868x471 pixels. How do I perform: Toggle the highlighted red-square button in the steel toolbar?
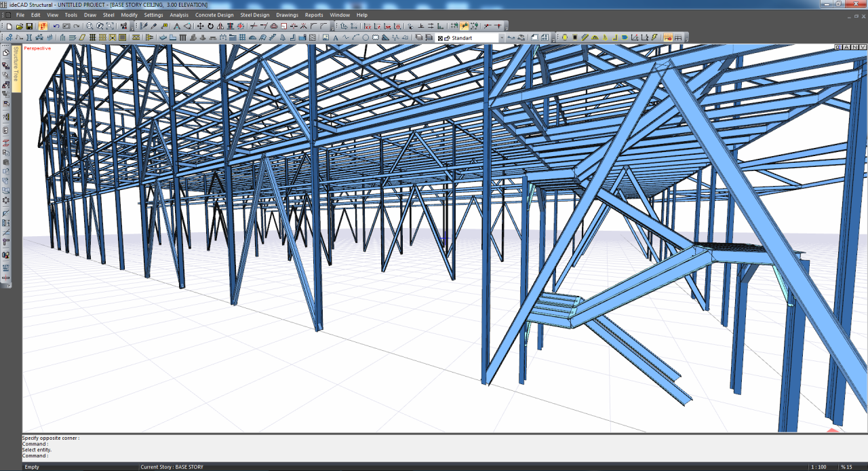click(x=668, y=37)
